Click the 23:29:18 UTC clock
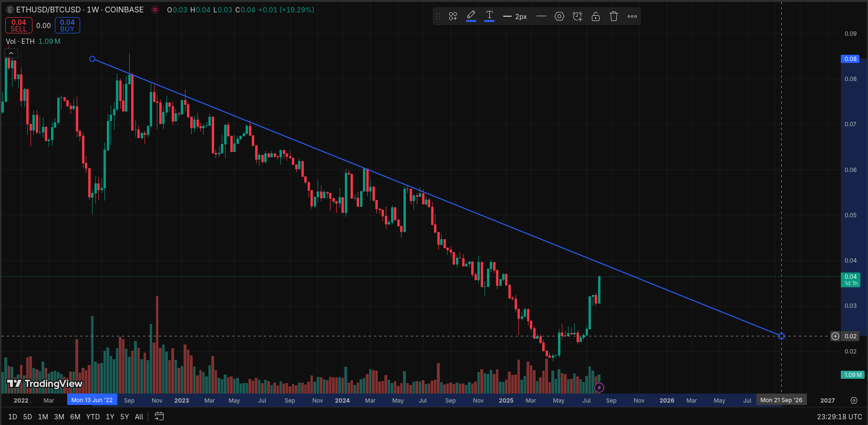The height and width of the screenshot is (425, 868). pos(839,417)
